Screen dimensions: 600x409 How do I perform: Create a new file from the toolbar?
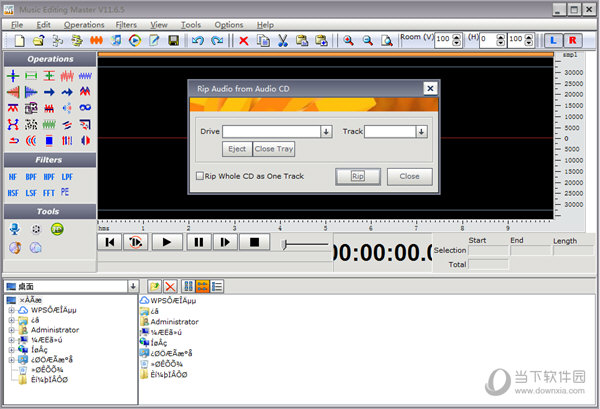coord(19,40)
